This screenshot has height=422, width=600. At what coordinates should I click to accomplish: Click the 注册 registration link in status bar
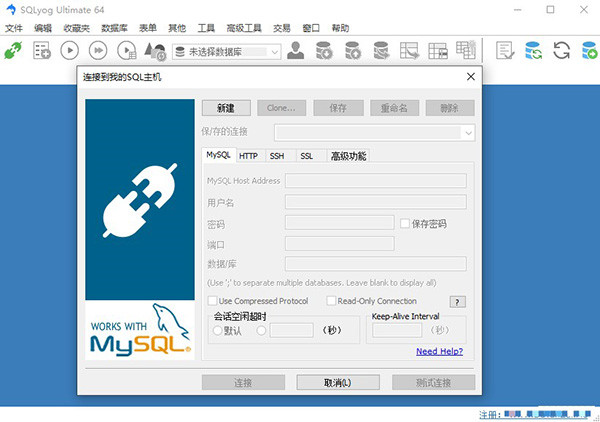click(536, 414)
